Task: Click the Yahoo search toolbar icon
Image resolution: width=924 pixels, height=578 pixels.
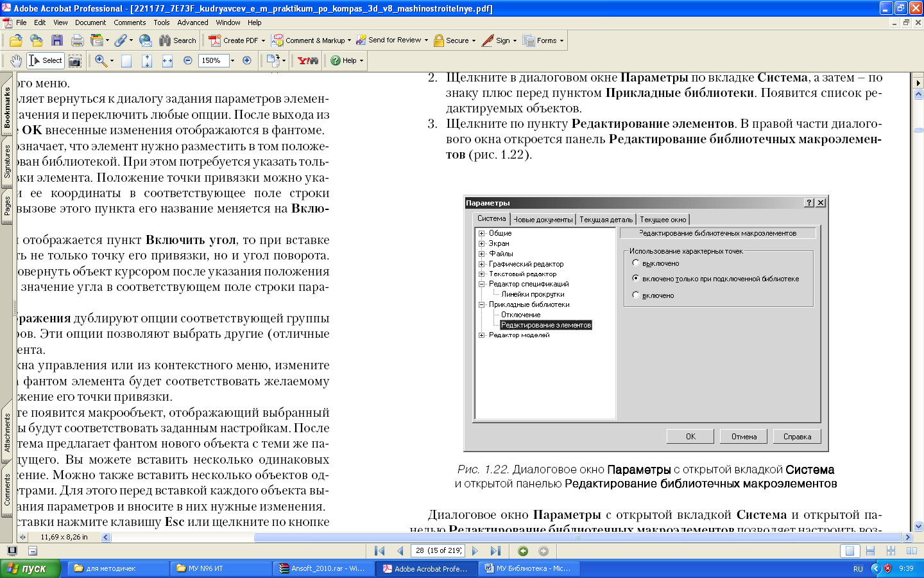Action: (308, 60)
